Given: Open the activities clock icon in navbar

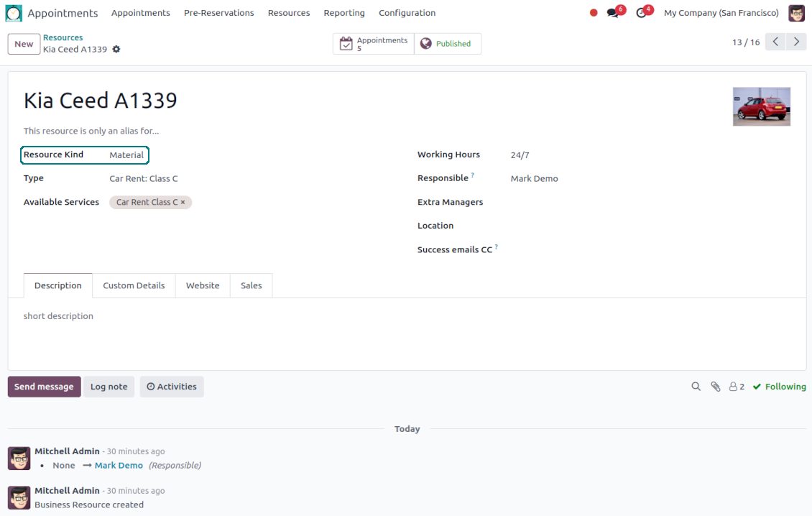Looking at the screenshot, I should (642, 13).
